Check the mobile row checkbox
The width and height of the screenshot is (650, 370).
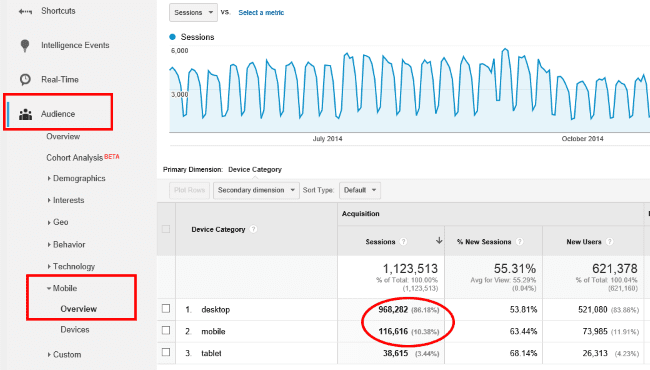[166, 330]
